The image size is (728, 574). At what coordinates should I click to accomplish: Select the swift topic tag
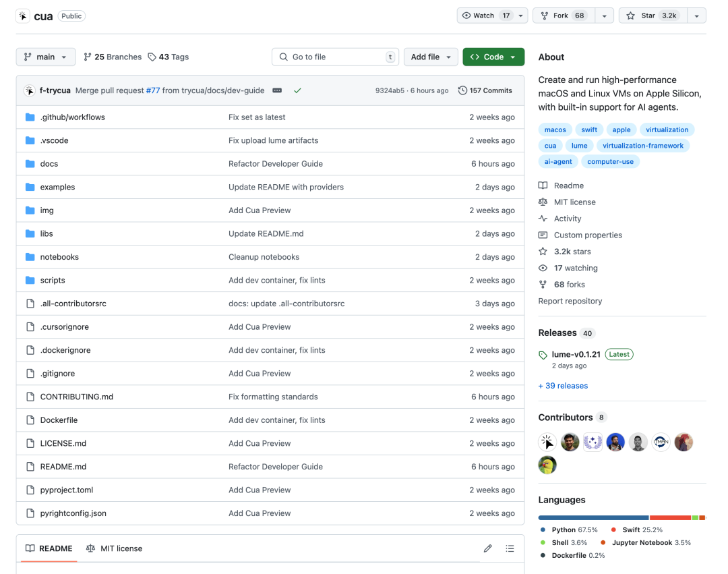coord(589,130)
